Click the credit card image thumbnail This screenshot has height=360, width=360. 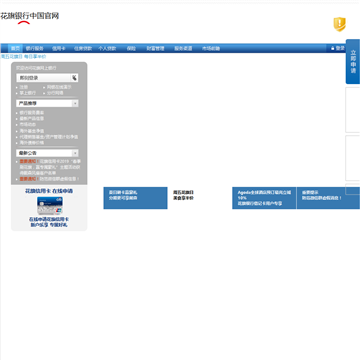(x=50, y=205)
